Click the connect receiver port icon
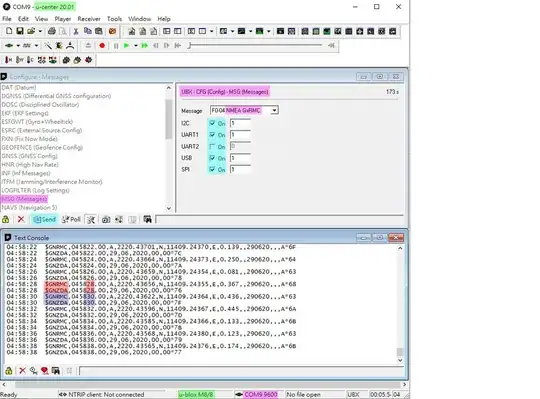 [9, 45]
